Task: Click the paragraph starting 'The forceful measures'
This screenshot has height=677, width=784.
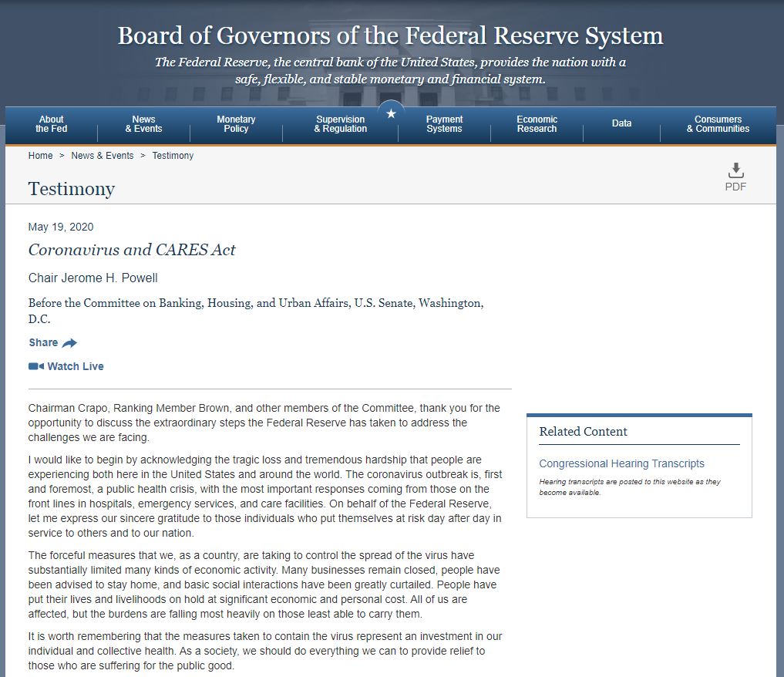Action: coord(264,584)
